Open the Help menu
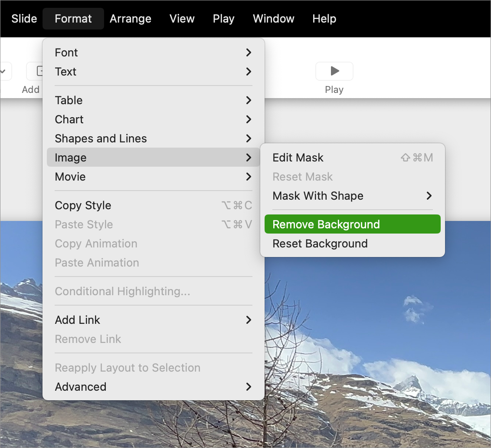Image resolution: width=491 pixels, height=448 pixels. point(324,19)
